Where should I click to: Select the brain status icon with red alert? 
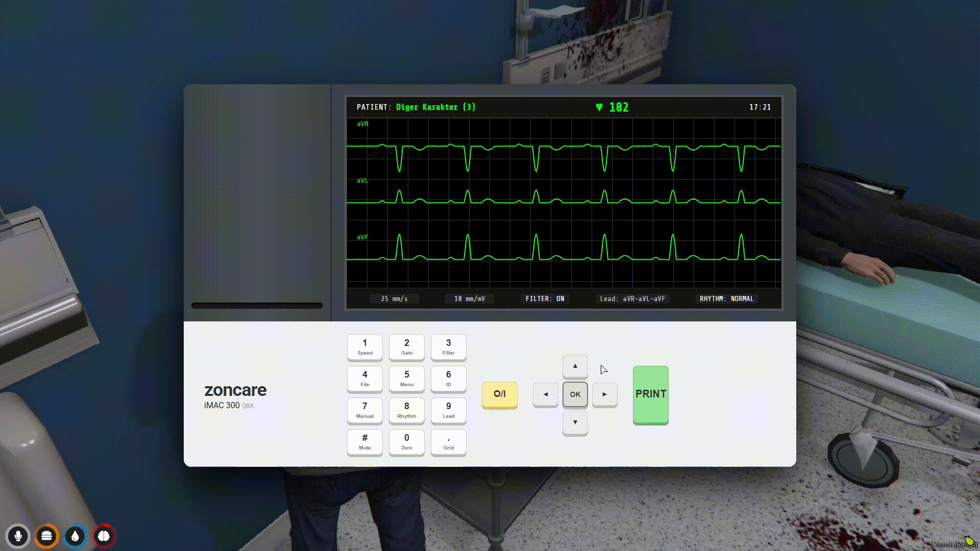click(103, 536)
